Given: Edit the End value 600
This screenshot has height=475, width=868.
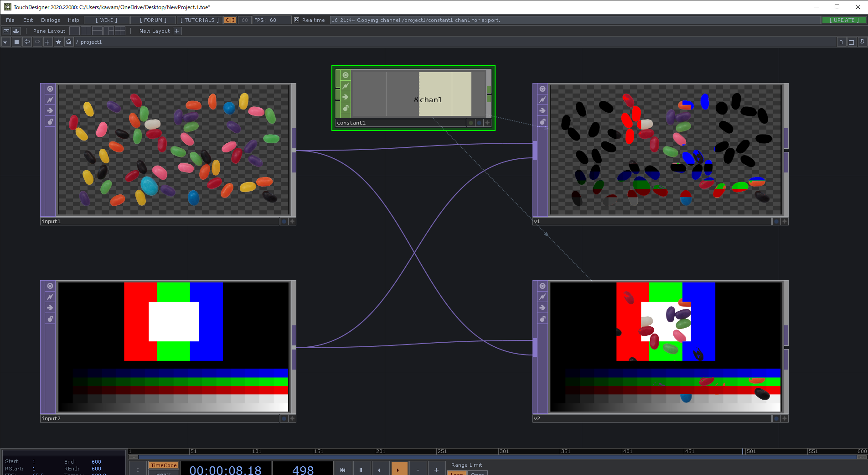Looking at the screenshot, I should click(96, 462).
